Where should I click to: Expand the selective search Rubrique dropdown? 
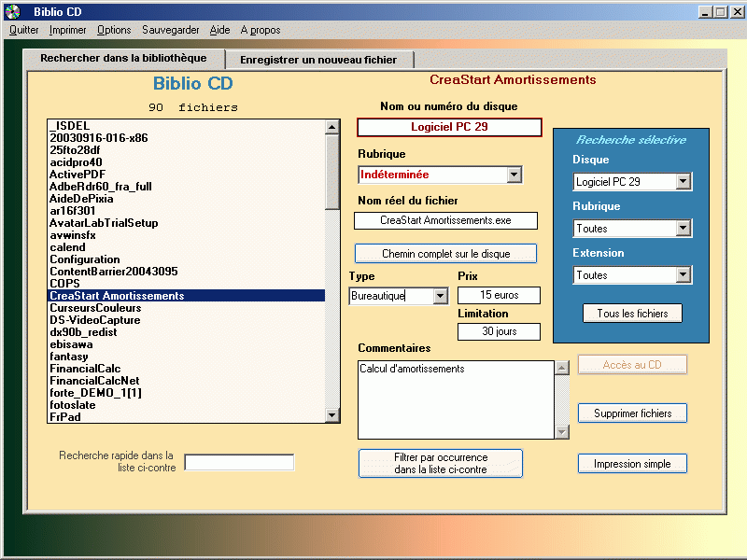pos(683,228)
